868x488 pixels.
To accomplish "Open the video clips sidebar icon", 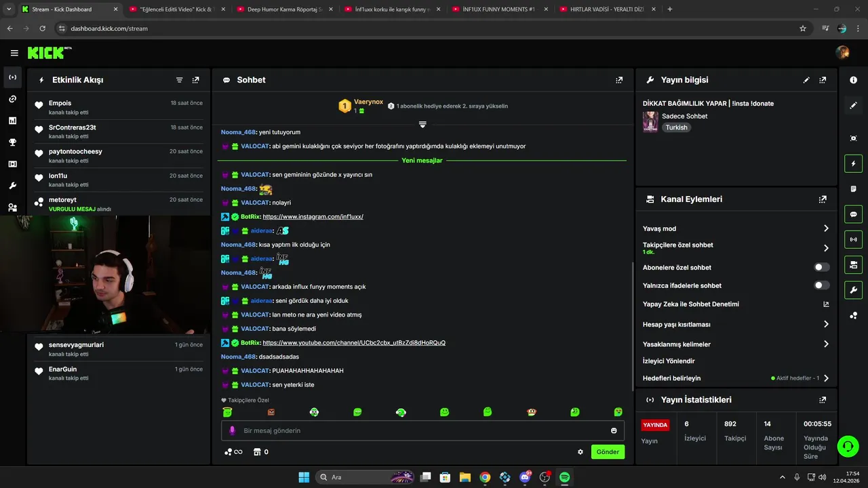I will [x=12, y=164].
